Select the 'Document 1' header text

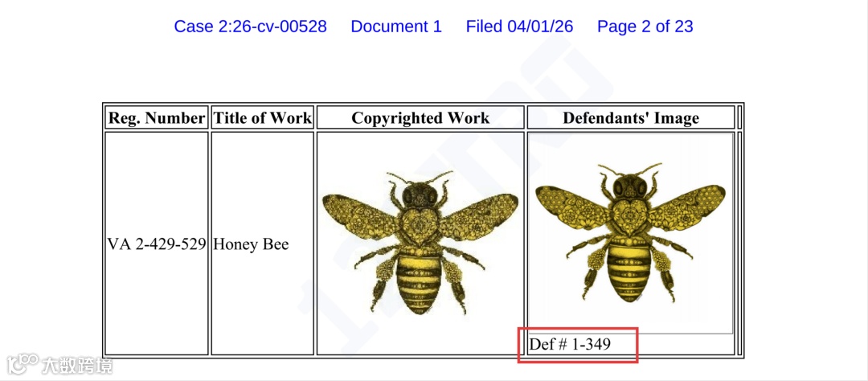tap(396, 26)
